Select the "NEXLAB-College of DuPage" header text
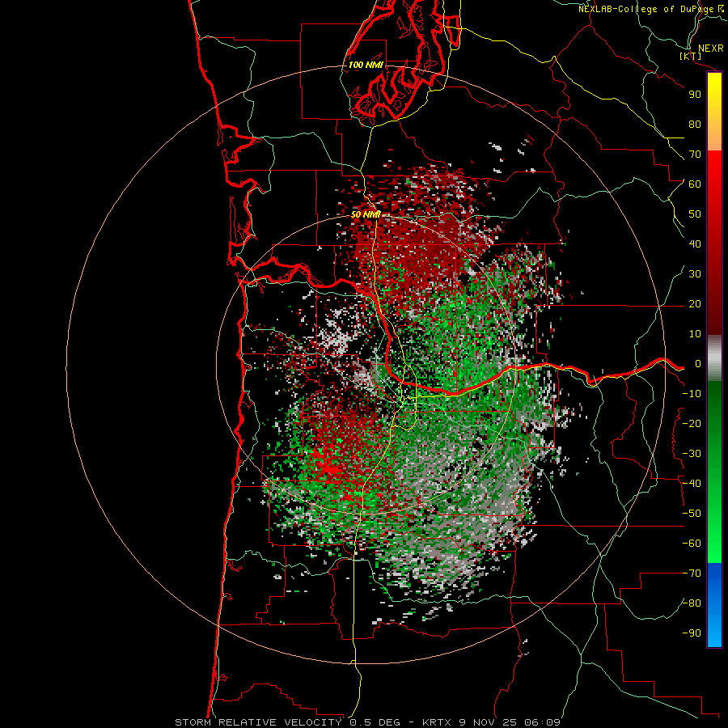728x728 pixels. [646, 9]
